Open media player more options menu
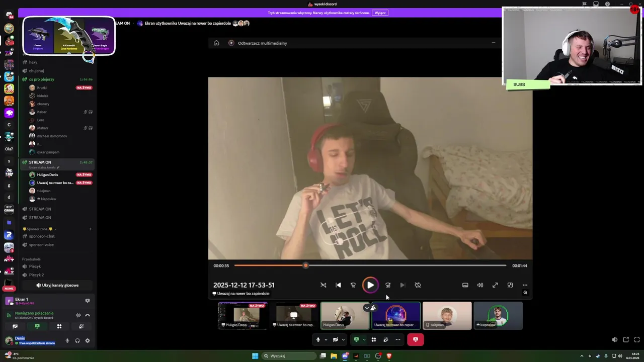Image resolution: width=644 pixels, height=362 pixels. pyautogui.click(x=525, y=285)
